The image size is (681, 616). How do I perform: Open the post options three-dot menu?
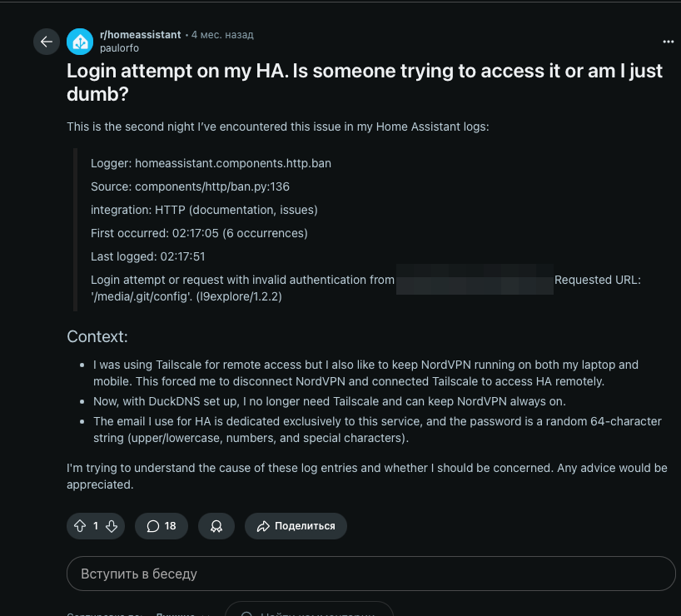pos(669,42)
